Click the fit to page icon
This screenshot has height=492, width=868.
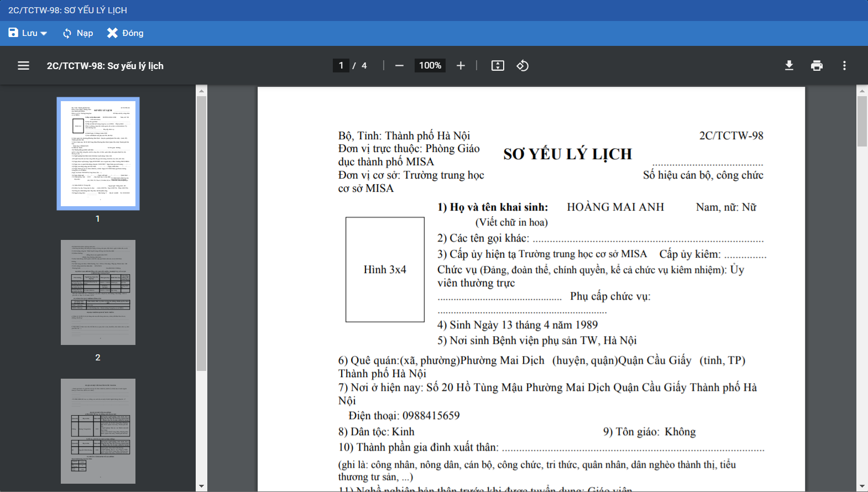[x=498, y=66]
